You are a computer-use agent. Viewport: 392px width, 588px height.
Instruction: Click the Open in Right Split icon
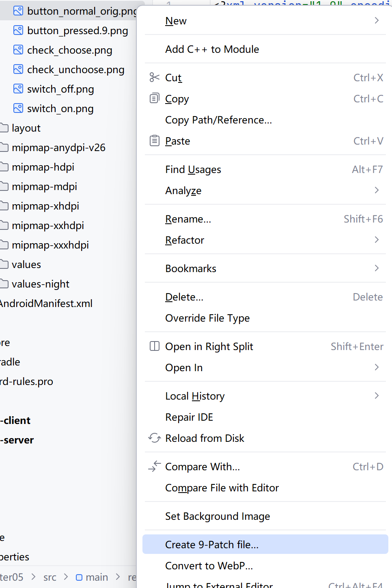[x=154, y=346]
